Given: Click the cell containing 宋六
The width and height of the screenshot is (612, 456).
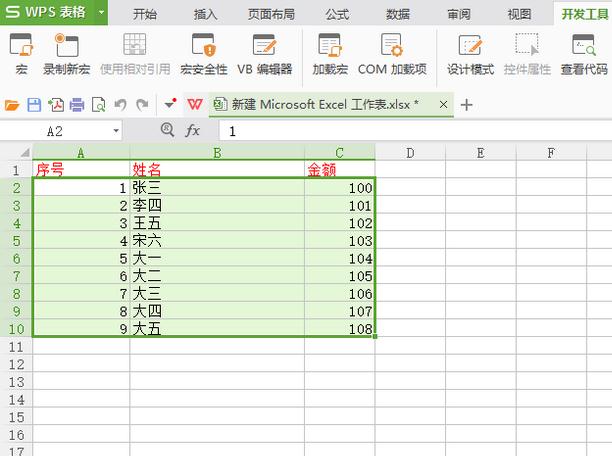Looking at the screenshot, I should pos(217,240).
